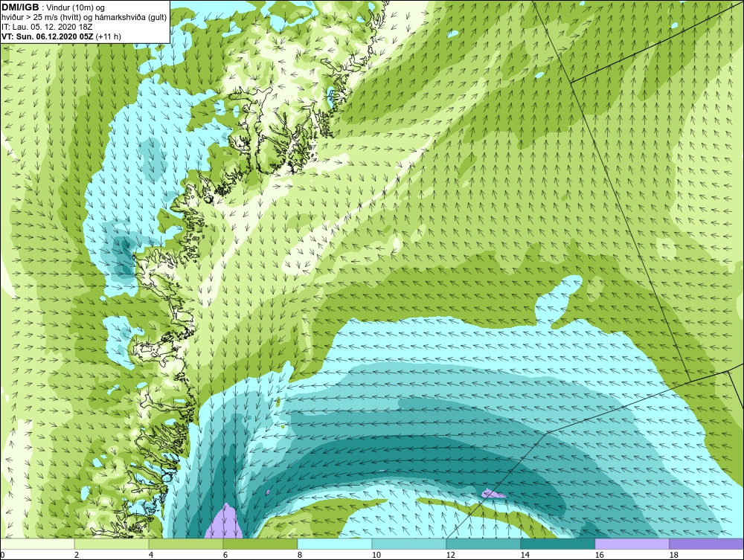Click the 'DMI/IGB' title text

click(x=20, y=7)
